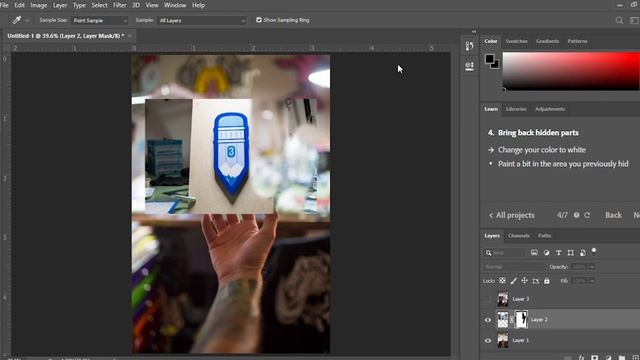Open the Edit menu
Screen dimensions: 640x360
19,5
